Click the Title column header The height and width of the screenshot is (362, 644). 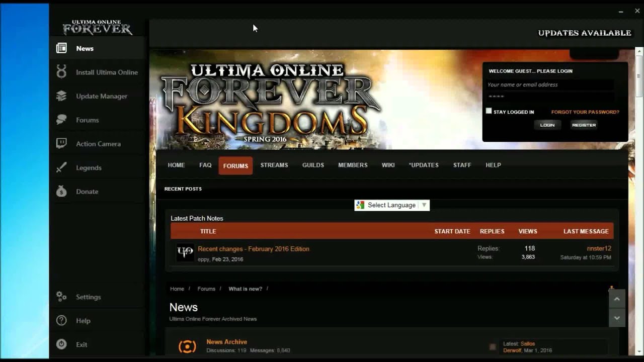click(x=208, y=231)
